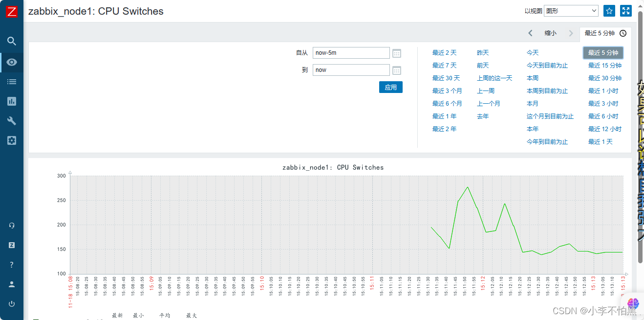
Task: Select 上一个月 time range
Action: [489, 104]
